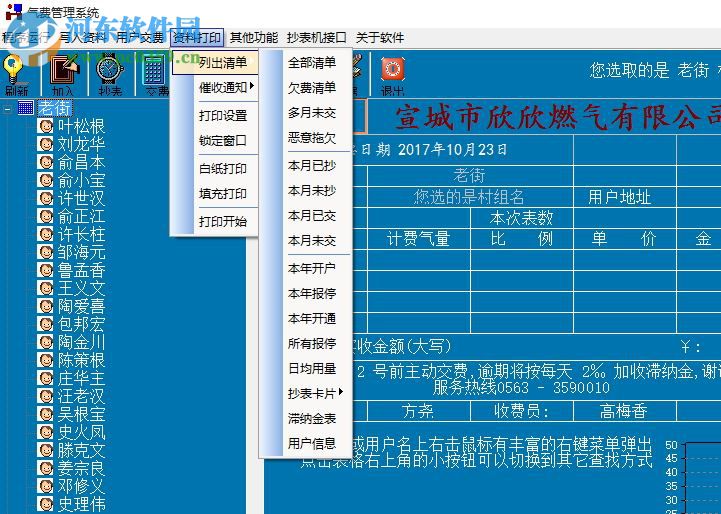
Task: Click the 本次表数 header cell
Action: point(521,217)
